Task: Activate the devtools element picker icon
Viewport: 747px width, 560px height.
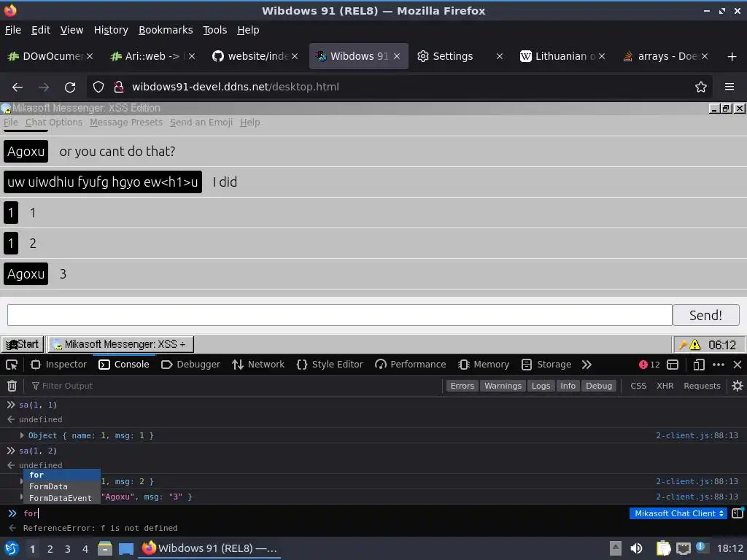Action: [12, 365]
